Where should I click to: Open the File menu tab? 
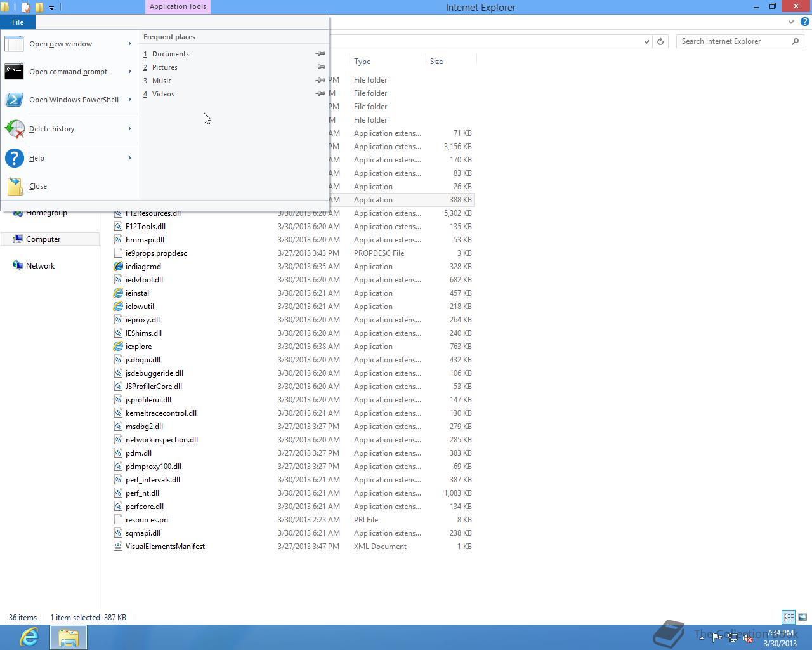tap(18, 22)
